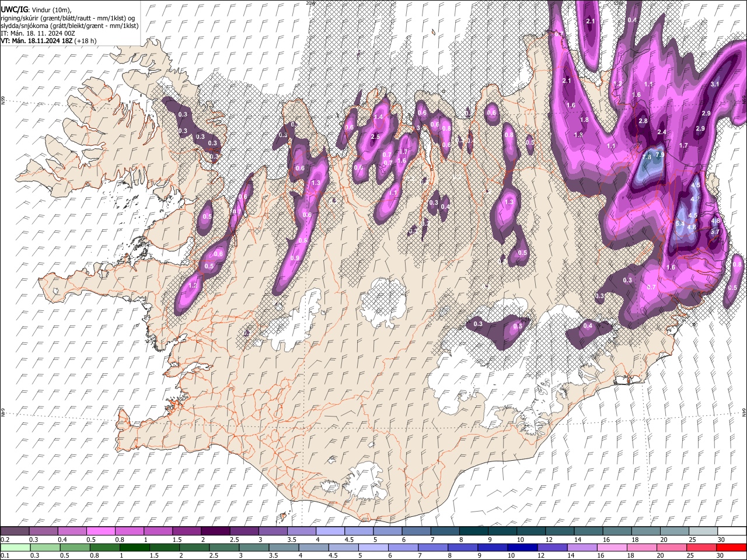Select the medium green 0.5 swatch in lower legend row

tap(75, 548)
